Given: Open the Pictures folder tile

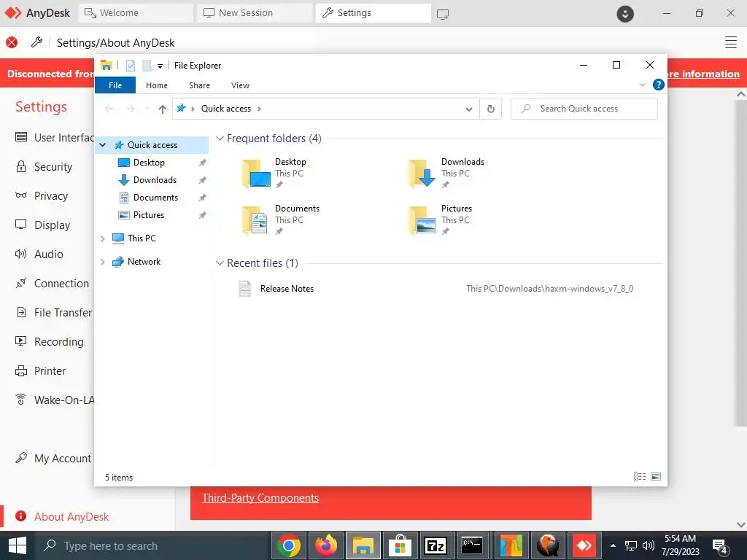Looking at the screenshot, I should pos(440,220).
